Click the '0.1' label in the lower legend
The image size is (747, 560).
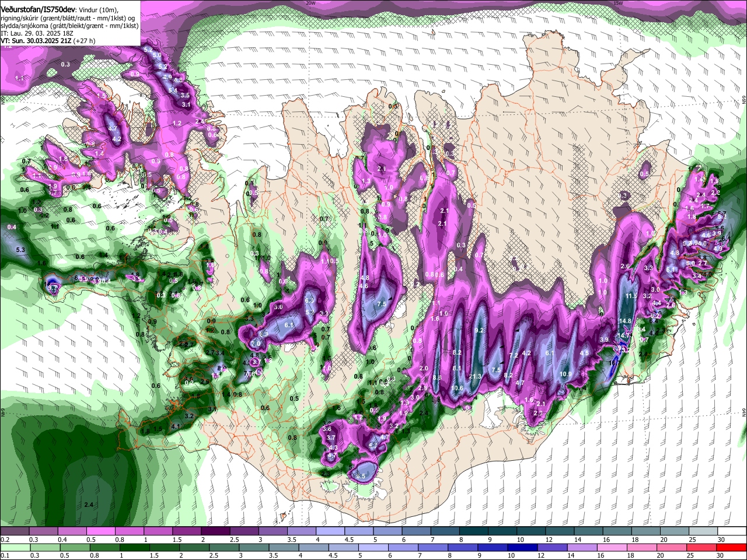click(5, 556)
